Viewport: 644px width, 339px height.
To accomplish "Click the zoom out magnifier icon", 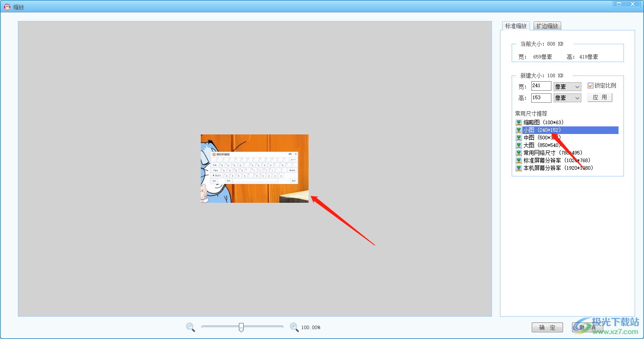I will [x=191, y=327].
